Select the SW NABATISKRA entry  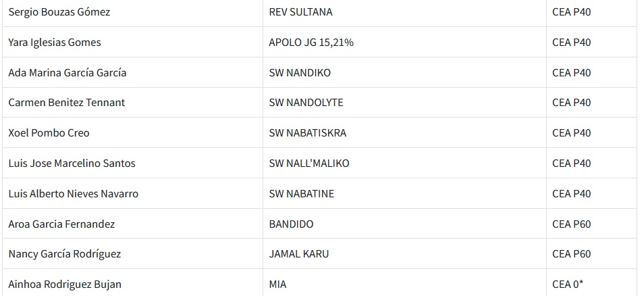tap(307, 133)
